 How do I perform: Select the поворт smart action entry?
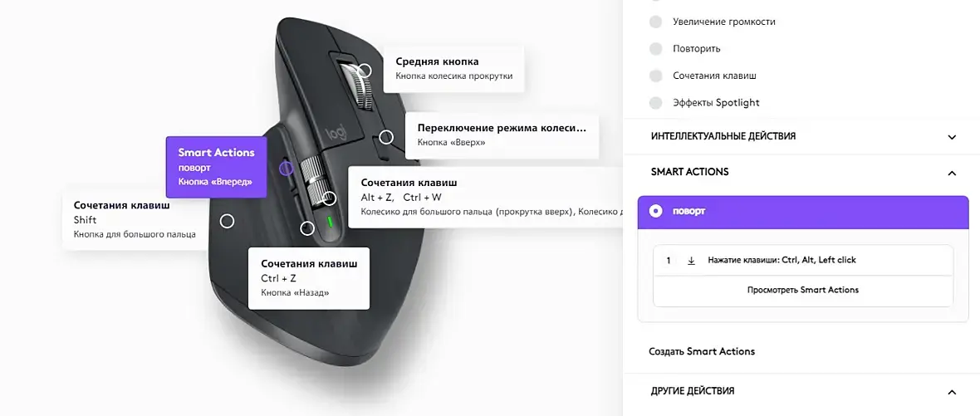click(803, 212)
